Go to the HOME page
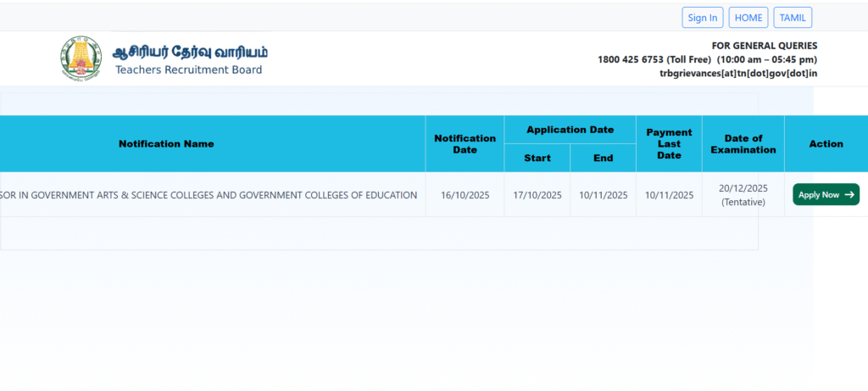 [x=748, y=18]
